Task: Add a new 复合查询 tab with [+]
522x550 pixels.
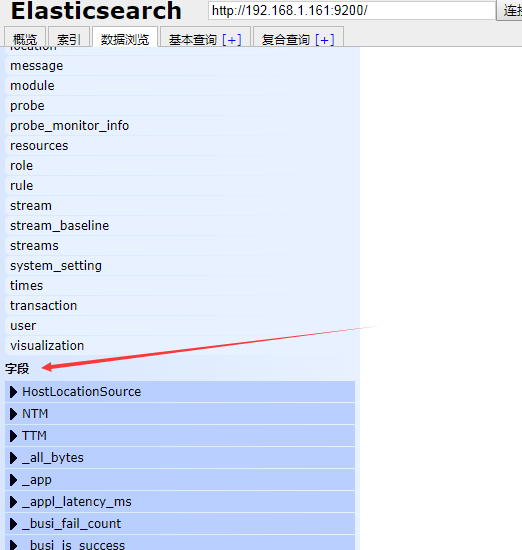Action: (325, 40)
